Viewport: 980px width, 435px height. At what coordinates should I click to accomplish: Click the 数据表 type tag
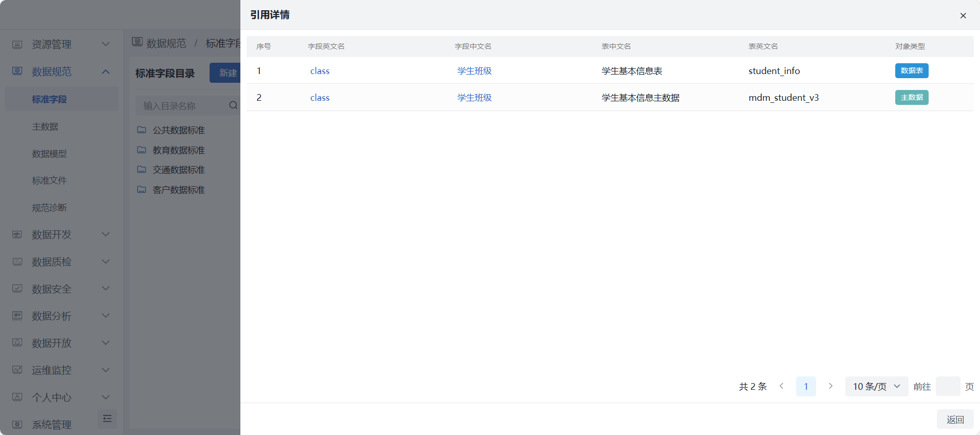[912, 70]
